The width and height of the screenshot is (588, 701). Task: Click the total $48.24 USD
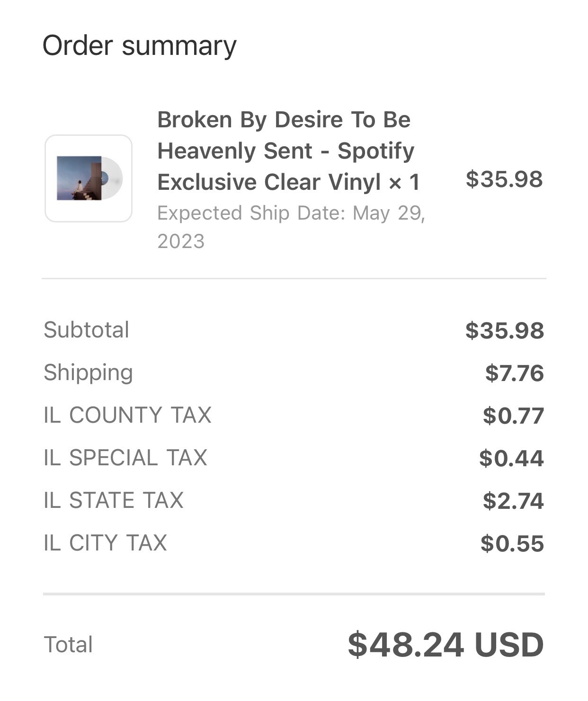(x=446, y=645)
